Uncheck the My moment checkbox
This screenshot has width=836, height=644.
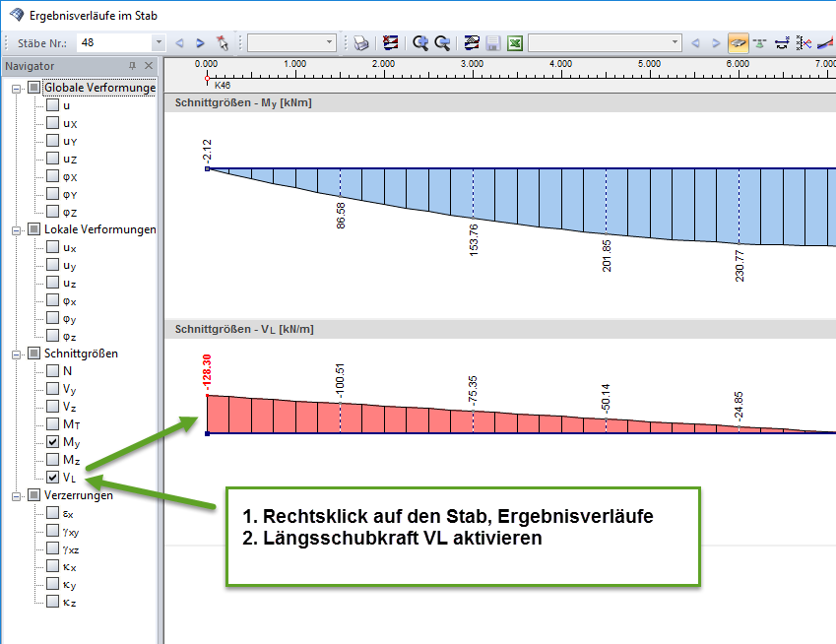[x=52, y=441]
